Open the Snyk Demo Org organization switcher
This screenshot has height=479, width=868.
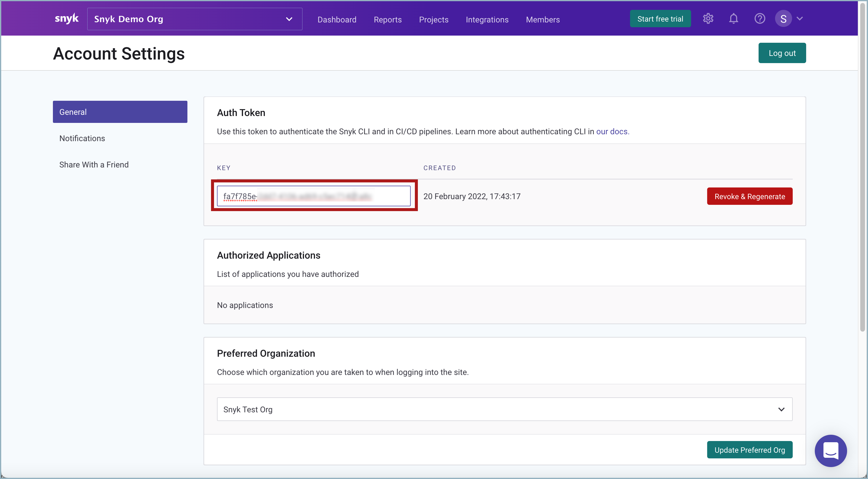tap(195, 19)
